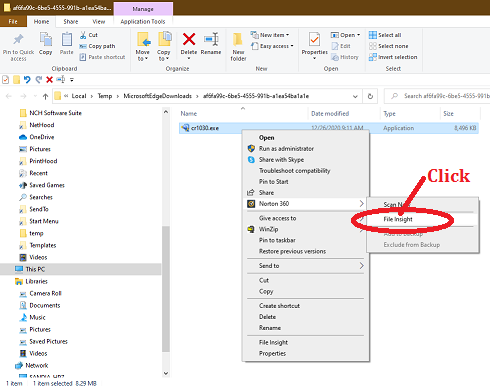Choose Restore previous versions
The height and width of the screenshot is (387, 490).
click(292, 251)
